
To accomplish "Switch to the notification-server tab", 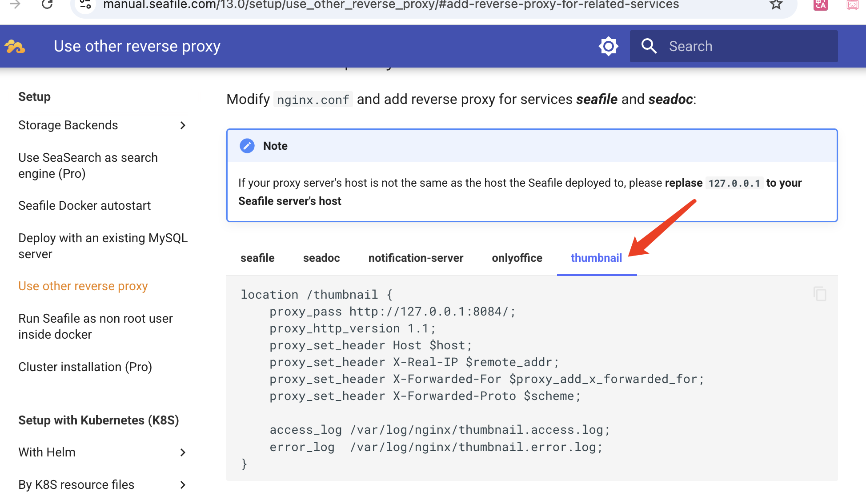I will pyautogui.click(x=416, y=258).
